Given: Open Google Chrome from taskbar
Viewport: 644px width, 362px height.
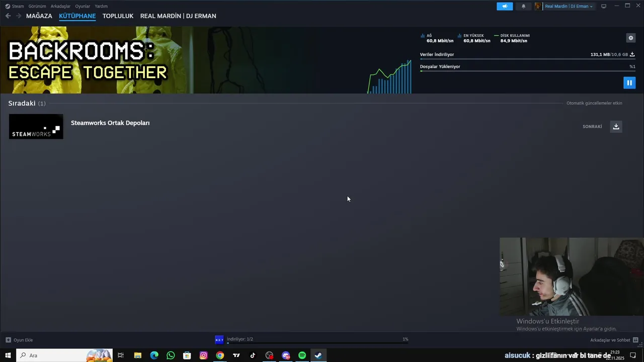Looking at the screenshot, I should click(x=220, y=355).
